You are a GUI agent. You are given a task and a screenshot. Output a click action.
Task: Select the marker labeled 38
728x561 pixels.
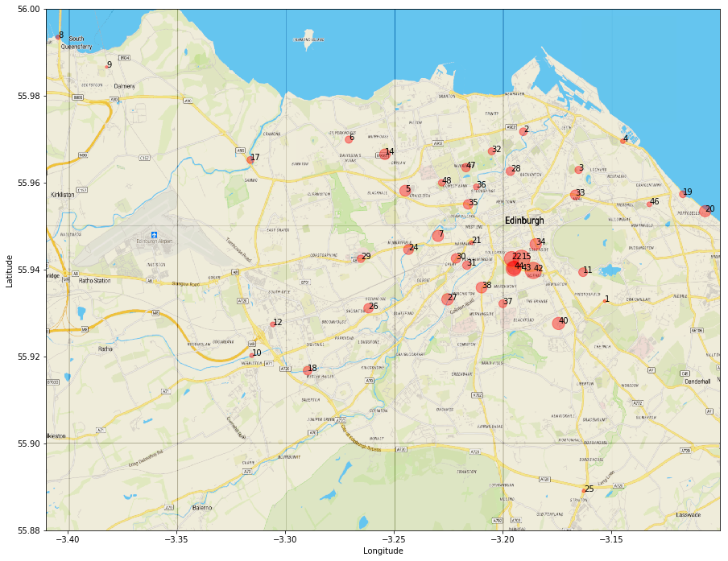[482, 287]
